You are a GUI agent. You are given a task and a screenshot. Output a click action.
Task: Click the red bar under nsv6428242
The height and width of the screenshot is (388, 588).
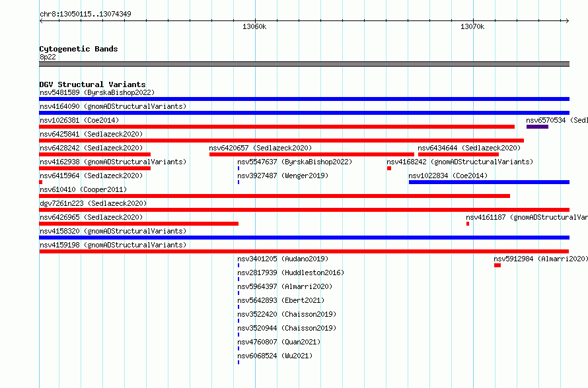(x=95, y=154)
